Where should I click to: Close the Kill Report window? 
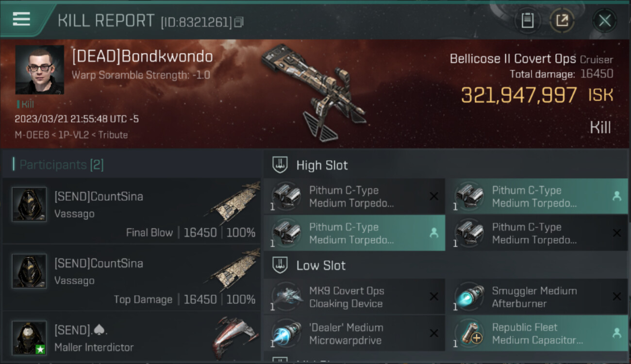[604, 20]
